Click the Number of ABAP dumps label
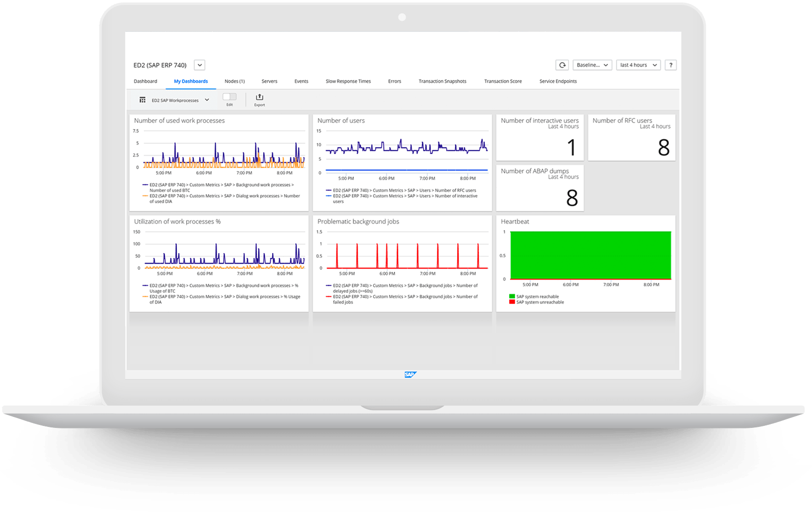The height and width of the screenshot is (512, 812). (535, 171)
